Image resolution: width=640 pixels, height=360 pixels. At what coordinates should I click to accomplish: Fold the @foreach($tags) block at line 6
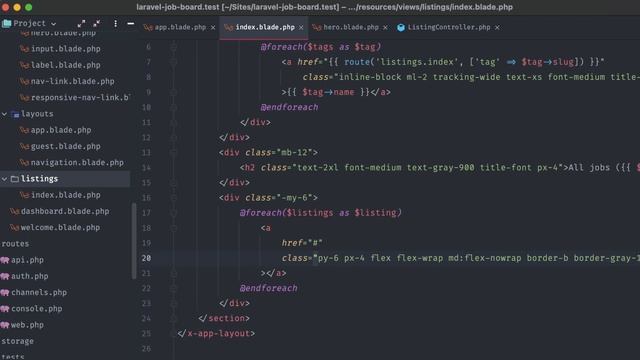point(173,47)
